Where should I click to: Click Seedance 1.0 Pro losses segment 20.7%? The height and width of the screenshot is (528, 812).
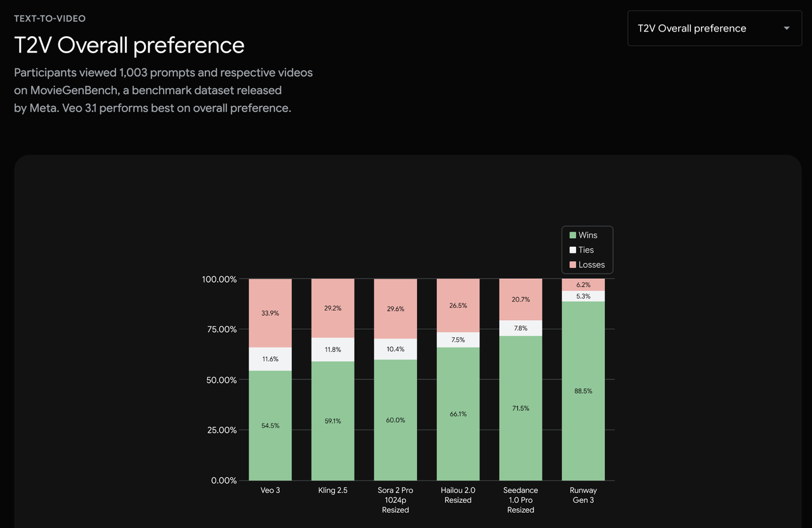521,299
